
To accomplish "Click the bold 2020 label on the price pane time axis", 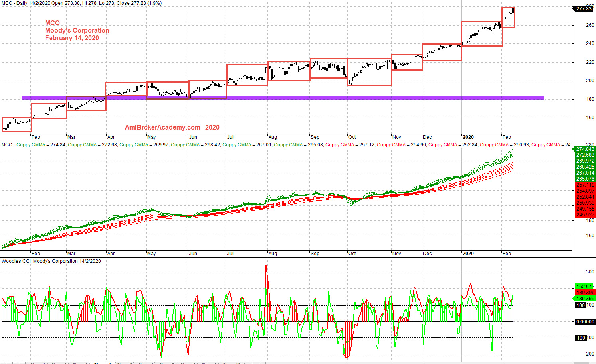I will pyautogui.click(x=468, y=137).
